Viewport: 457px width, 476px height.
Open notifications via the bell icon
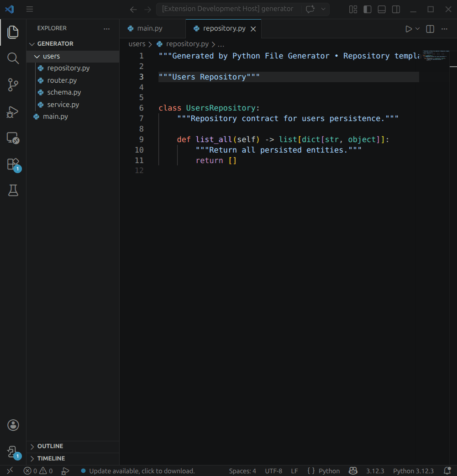447,471
